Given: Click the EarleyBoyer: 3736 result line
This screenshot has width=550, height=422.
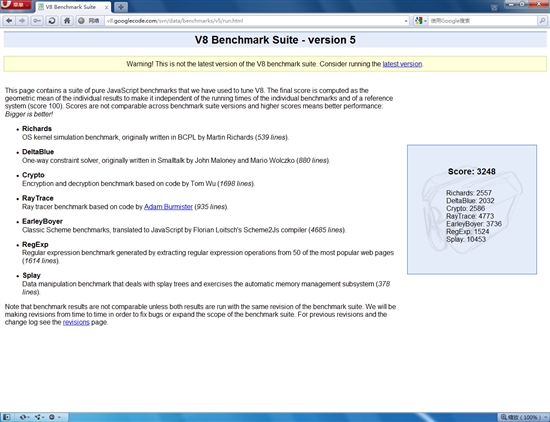Looking at the screenshot, I should (x=474, y=224).
